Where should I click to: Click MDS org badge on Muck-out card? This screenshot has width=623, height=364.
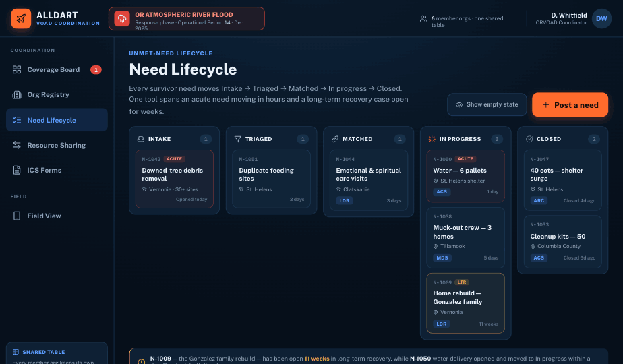point(442,258)
